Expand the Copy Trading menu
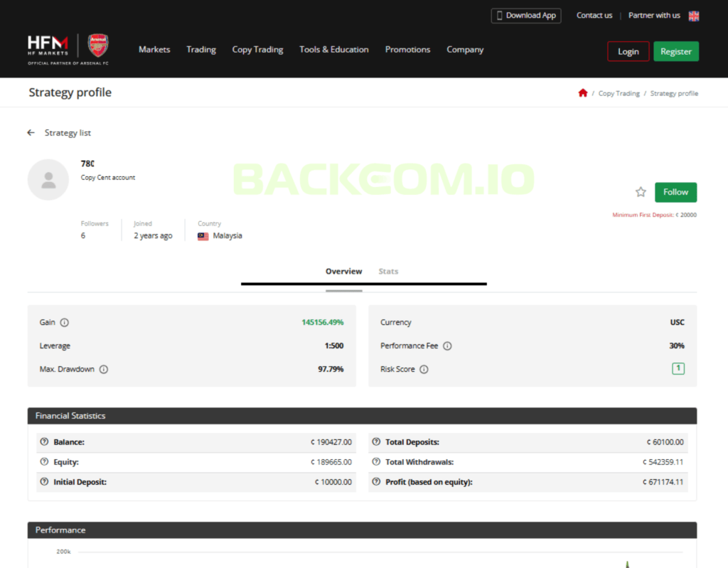 [257, 50]
